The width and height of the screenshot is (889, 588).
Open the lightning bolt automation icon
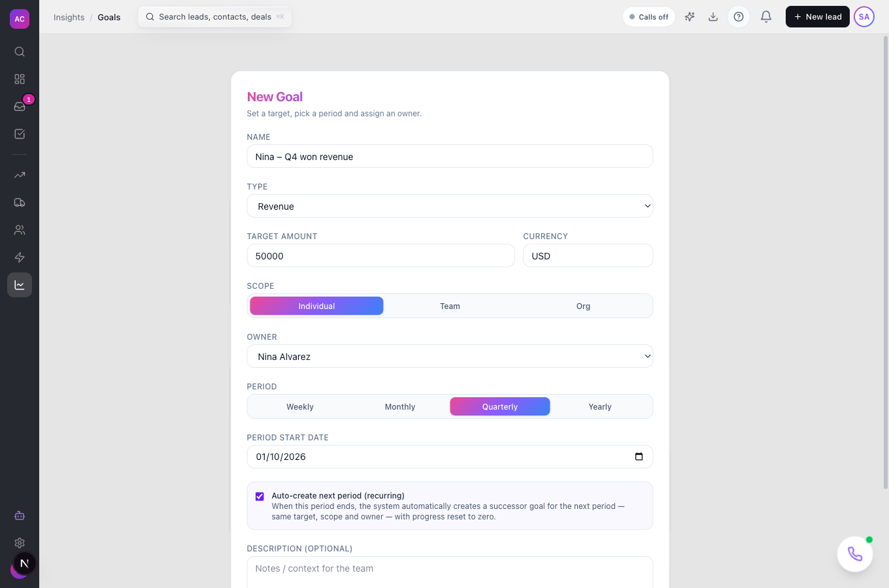coord(20,257)
